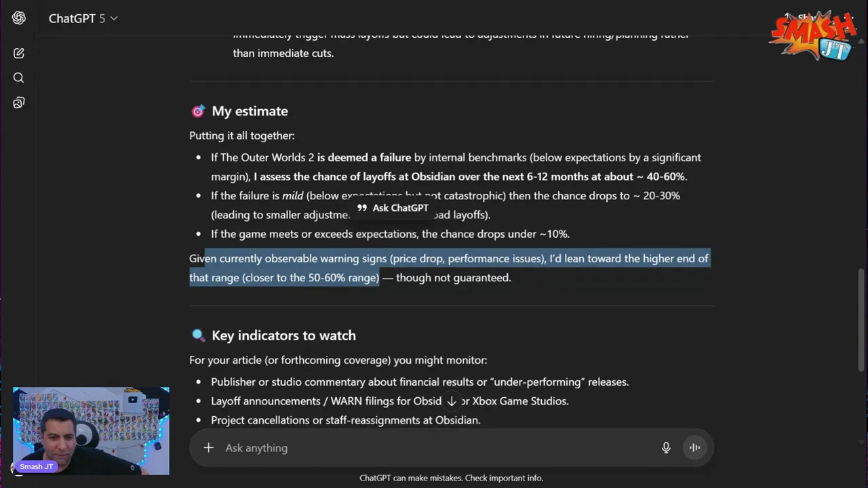Click the Ask ChatGPT quote popup
This screenshot has height=488, width=868.
point(393,208)
